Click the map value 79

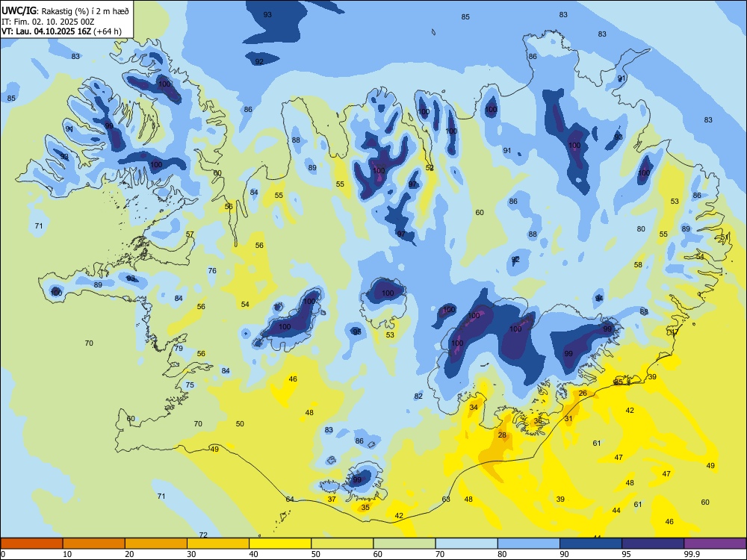[x=179, y=348]
